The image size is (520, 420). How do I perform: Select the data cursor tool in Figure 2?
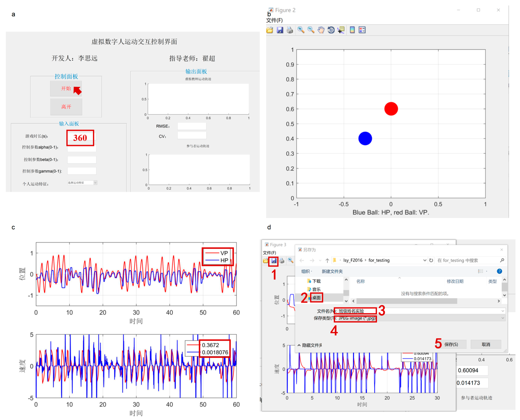click(x=341, y=30)
